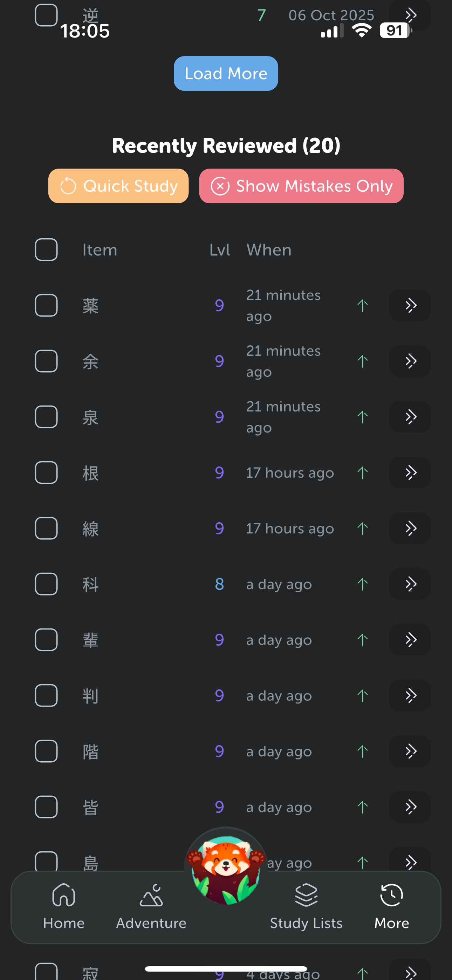This screenshot has height=980, width=452.
Task: Open Study Lists stacked layers icon
Action: [306, 895]
